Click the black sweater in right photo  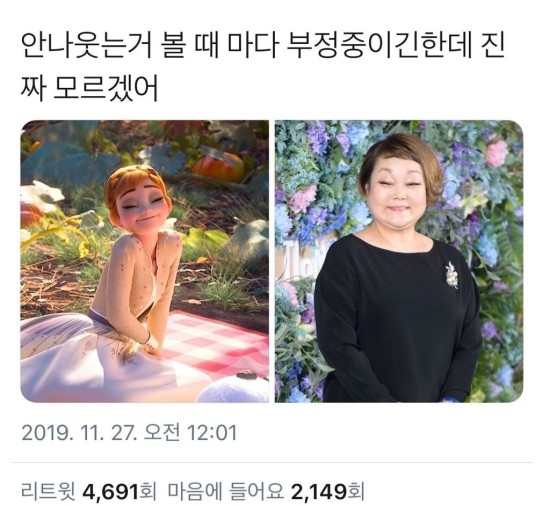pyautogui.click(x=396, y=316)
